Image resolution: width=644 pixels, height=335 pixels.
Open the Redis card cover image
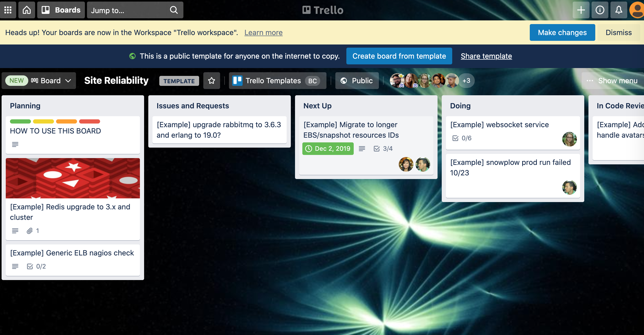[x=73, y=178]
